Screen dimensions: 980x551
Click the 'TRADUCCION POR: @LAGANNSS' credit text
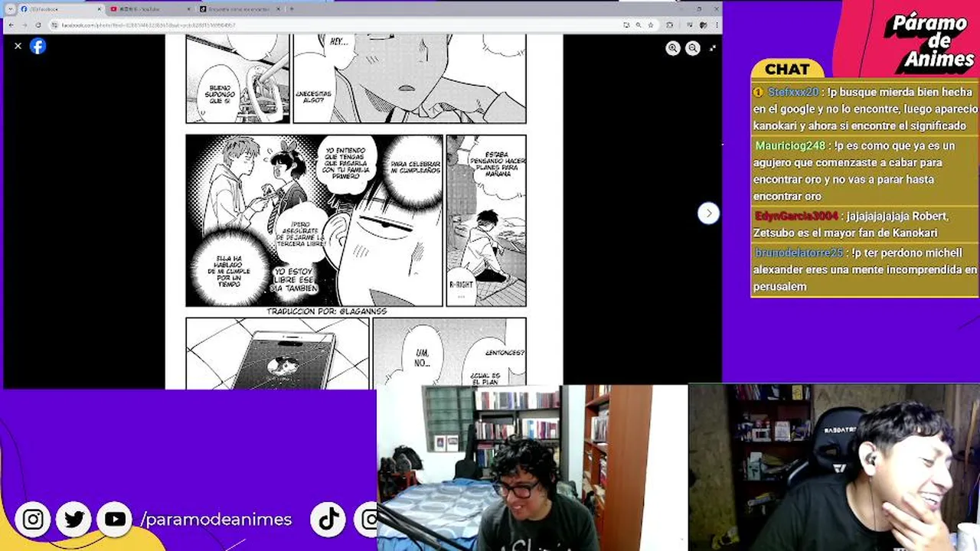coord(326,311)
